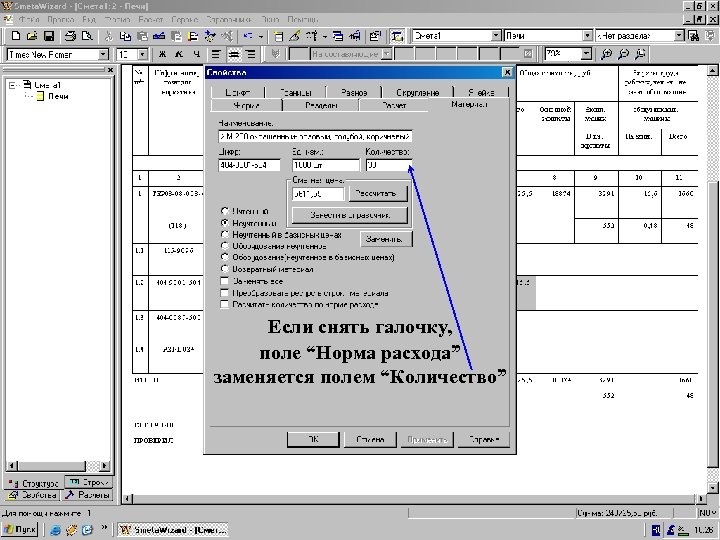Open the undo history dropdown arrow
The height and width of the screenshot is (540, 720).
pos(261,36)
